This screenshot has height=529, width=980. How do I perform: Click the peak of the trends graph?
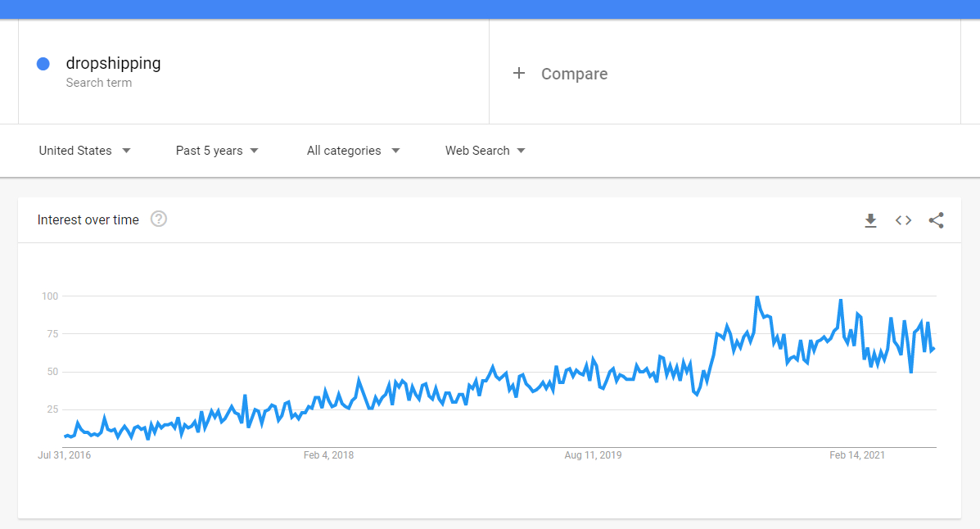pyautogui.click(x=757, y=296)
